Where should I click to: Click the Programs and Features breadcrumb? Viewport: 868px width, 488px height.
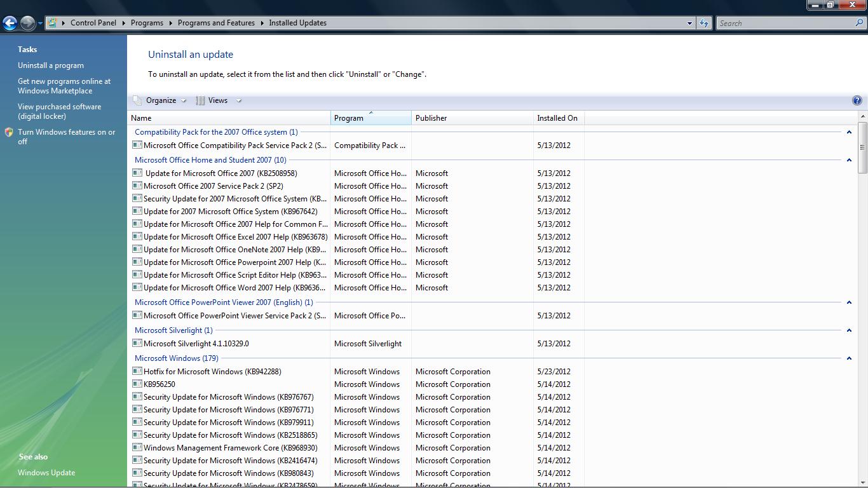216,23
